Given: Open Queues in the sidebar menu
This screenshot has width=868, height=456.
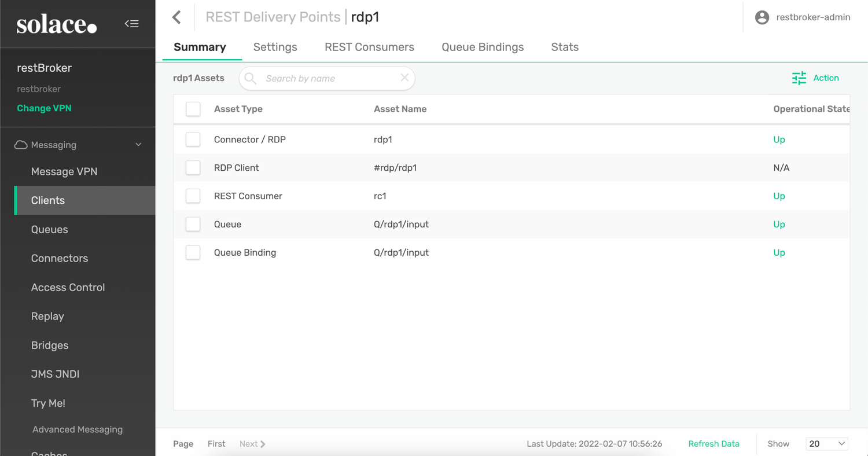Looking at the screenshot, I should pyautogui.click(x=50, y=229).
